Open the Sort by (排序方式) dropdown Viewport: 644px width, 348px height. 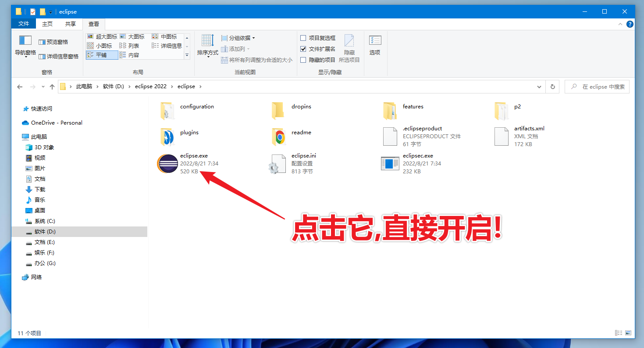tap(207, 46)
